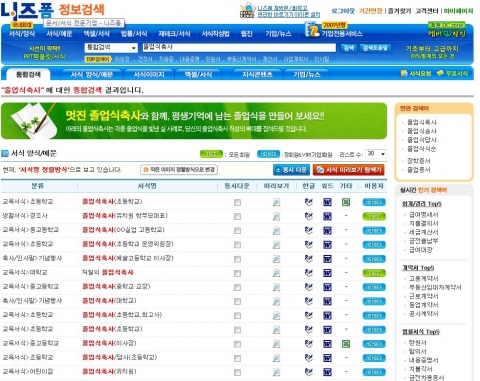This screenshot has width=480, height=381.
Task: Check the box for 졸업식축사(중학교 교장)
Action: 237,288
